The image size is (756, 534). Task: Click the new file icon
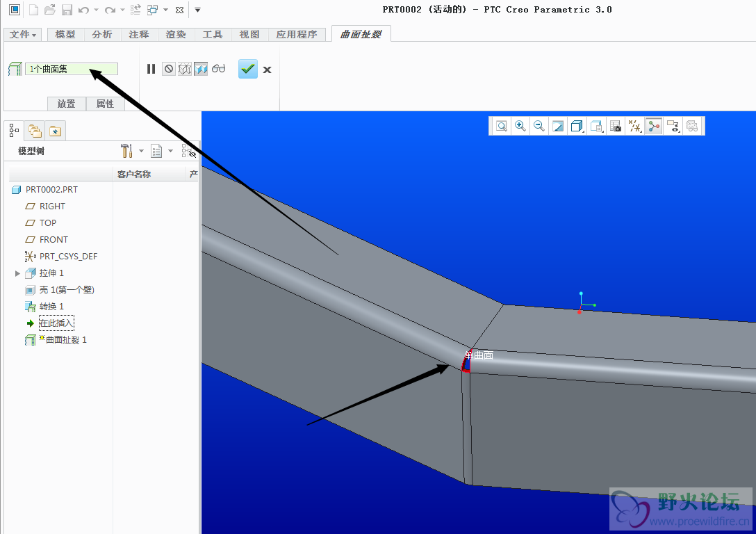[34, 10]
